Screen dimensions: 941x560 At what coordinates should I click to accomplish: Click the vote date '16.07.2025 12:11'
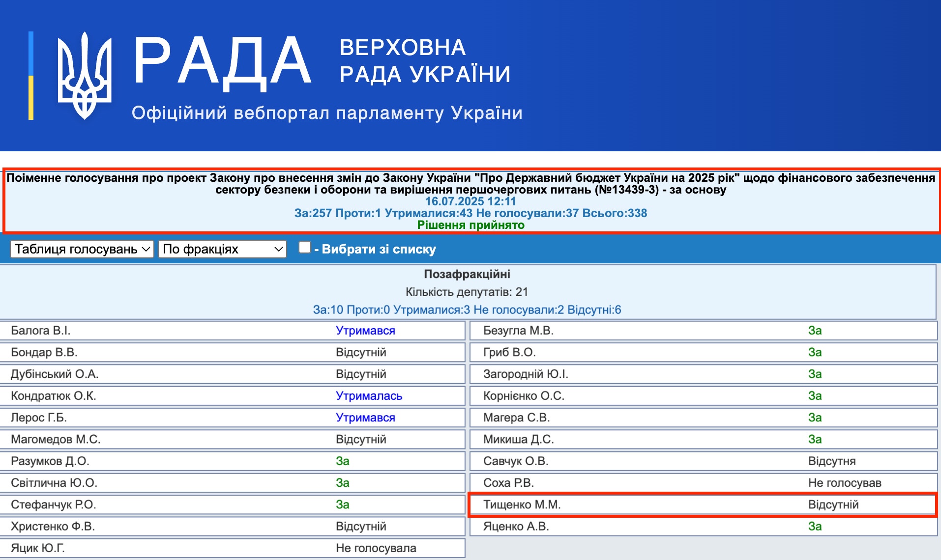click(470, 201)
